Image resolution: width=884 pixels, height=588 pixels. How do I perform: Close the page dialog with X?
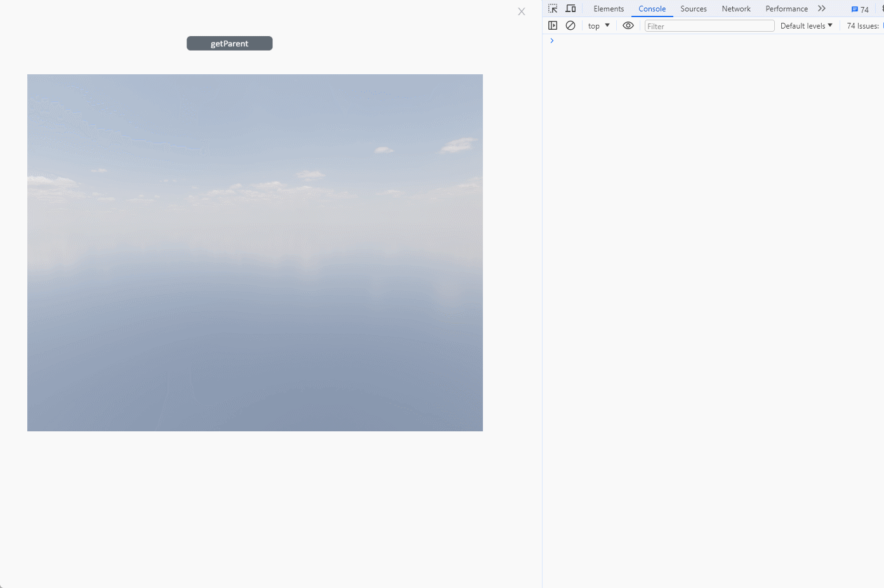click(x=522, y=11)
